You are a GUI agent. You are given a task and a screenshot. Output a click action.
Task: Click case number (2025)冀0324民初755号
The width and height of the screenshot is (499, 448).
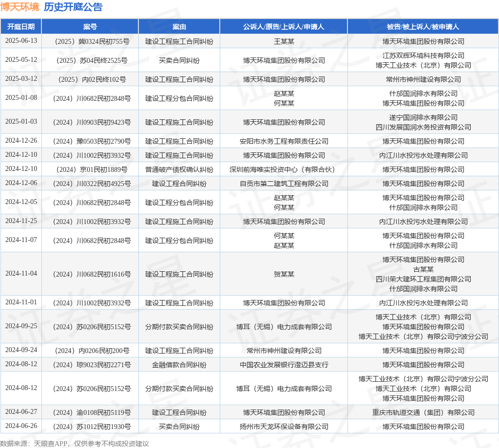pos(92,42)
